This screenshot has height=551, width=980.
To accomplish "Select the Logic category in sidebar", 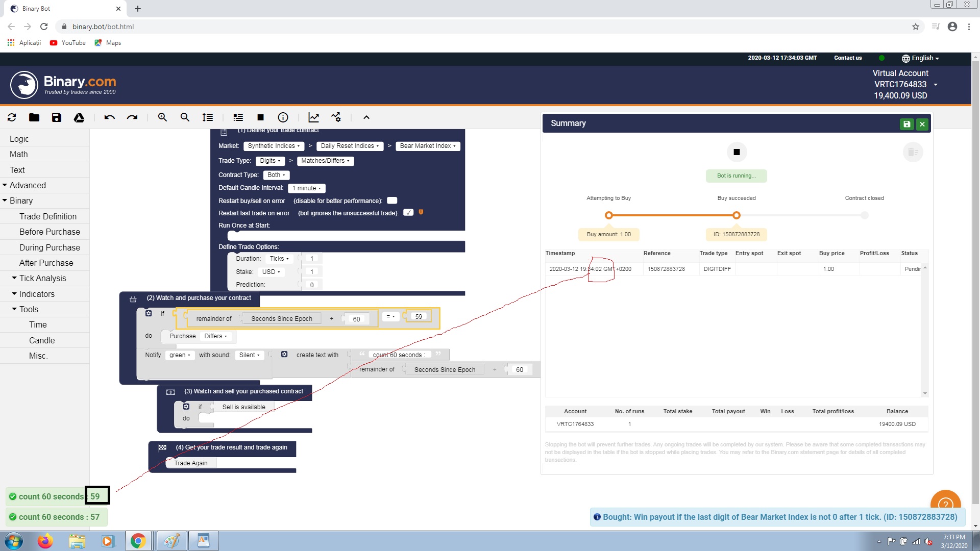I will pos(19,139).
